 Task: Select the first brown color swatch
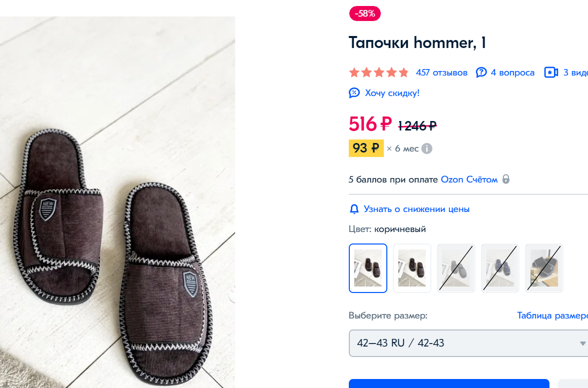(368, 268)
